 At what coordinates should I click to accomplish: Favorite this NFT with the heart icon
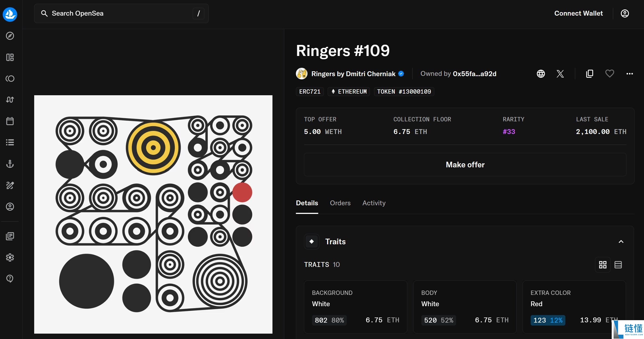(x=610, y=74)
